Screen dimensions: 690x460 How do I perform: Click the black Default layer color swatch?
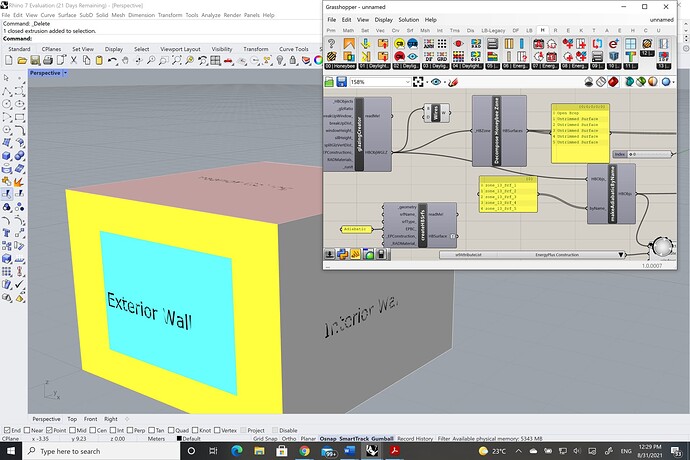pos(179,439)
